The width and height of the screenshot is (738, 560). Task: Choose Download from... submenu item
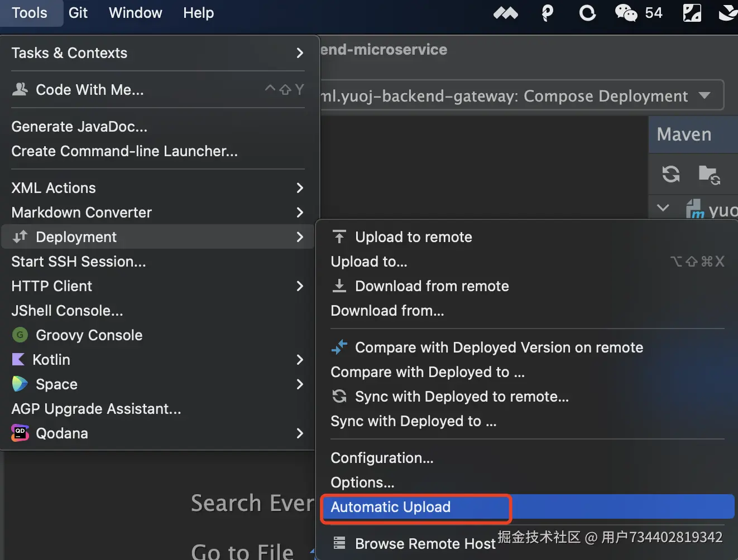point(527,311)
